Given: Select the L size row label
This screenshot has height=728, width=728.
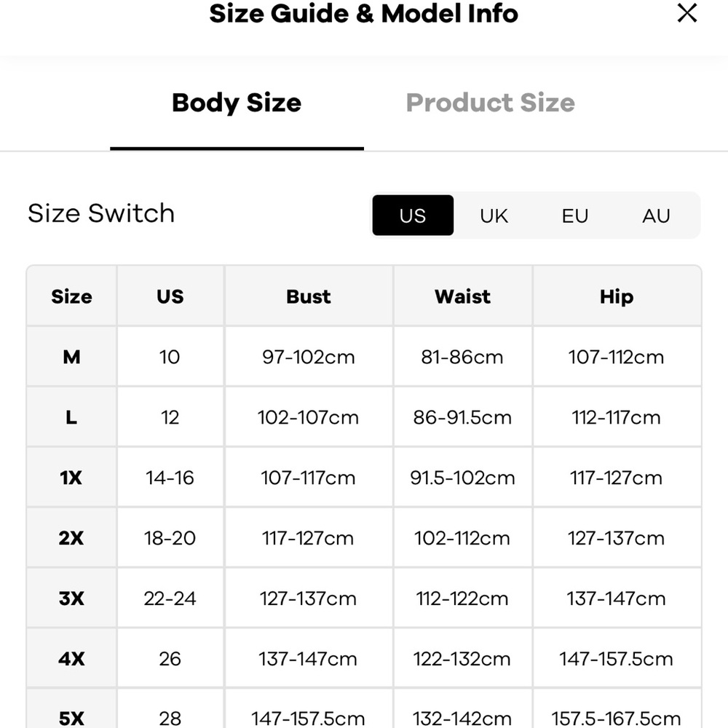Looking at the screenshot, I should coord(71,417).
